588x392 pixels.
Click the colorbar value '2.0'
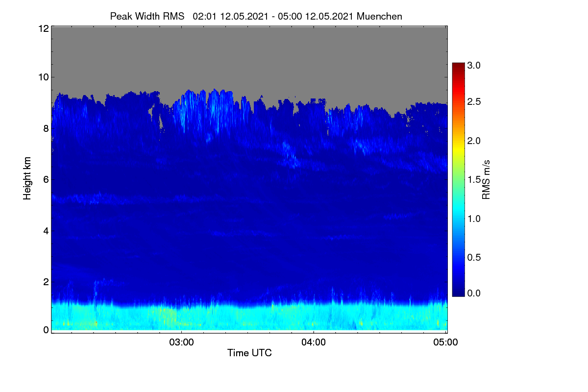pos(474,141)
